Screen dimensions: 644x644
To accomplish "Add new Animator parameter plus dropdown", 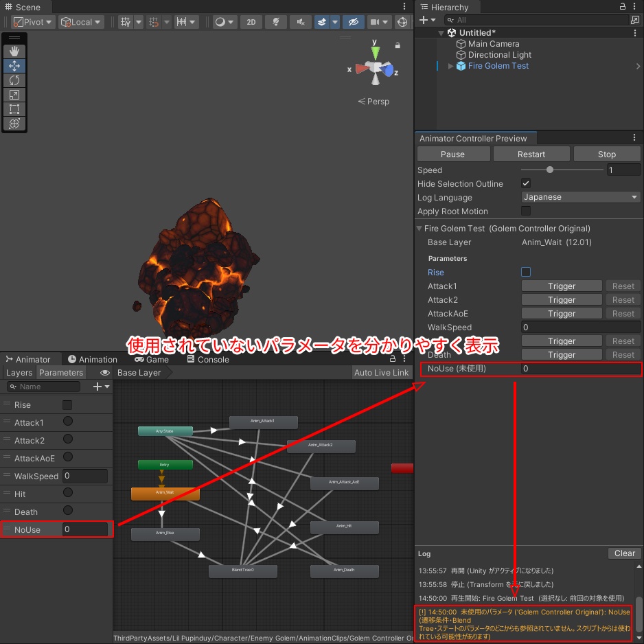I will [101, 387].
